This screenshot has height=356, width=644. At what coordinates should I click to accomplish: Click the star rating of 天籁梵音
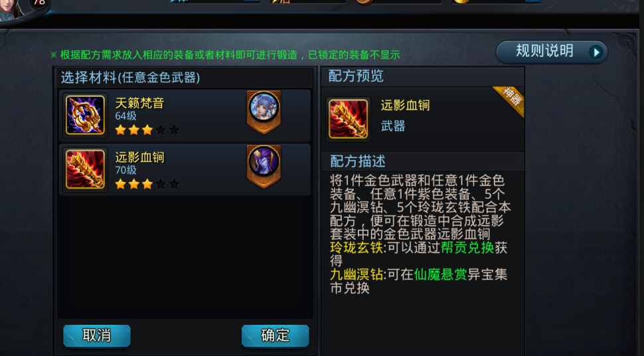pyautogui.click(x=147, y=130)
